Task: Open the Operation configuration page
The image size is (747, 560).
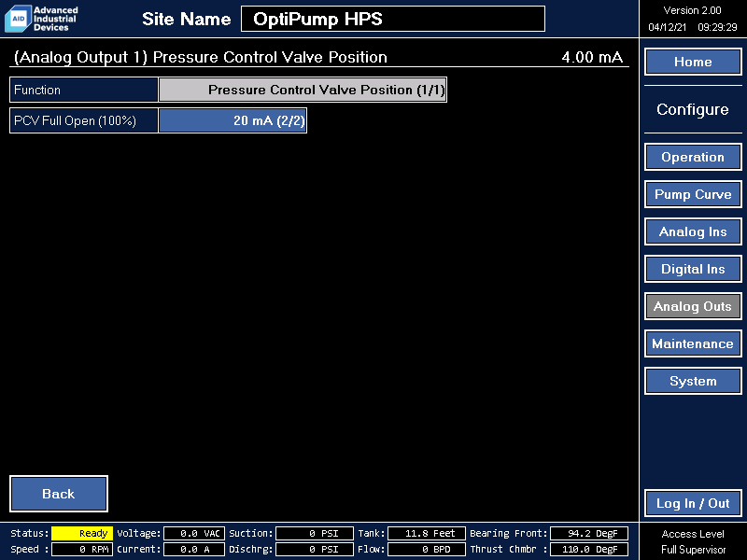Action: point(693,157)
